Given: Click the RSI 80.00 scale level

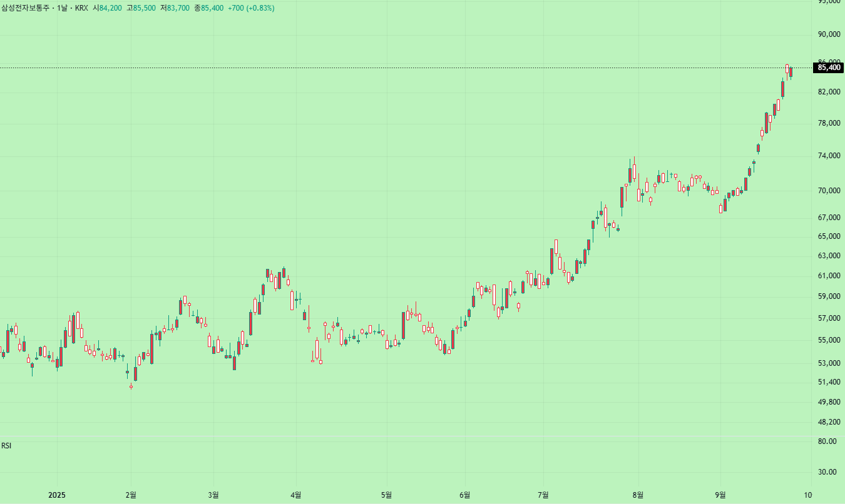Looking at the screenshot, I should [827, 441].
